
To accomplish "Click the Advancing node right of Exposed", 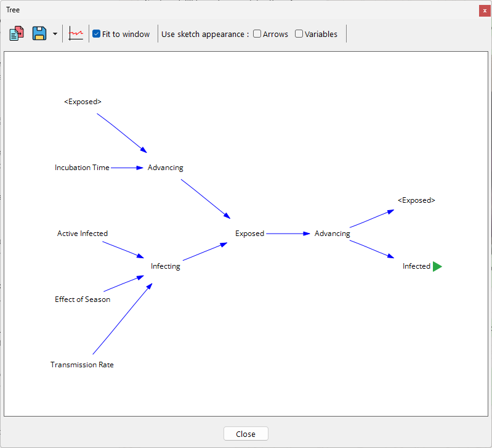I will [x=332, y=234].
